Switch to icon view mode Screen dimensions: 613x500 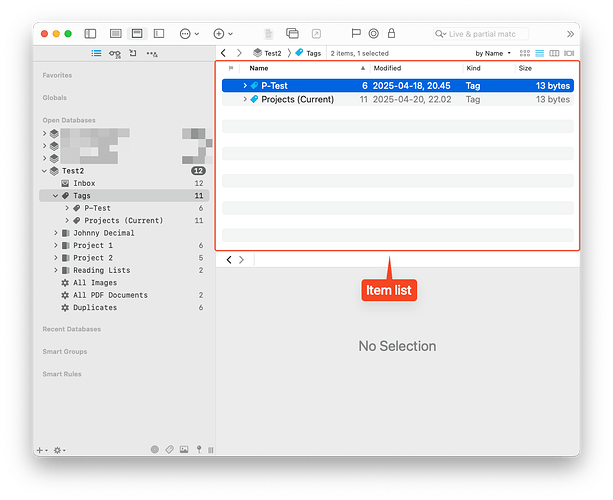(525, 53)
